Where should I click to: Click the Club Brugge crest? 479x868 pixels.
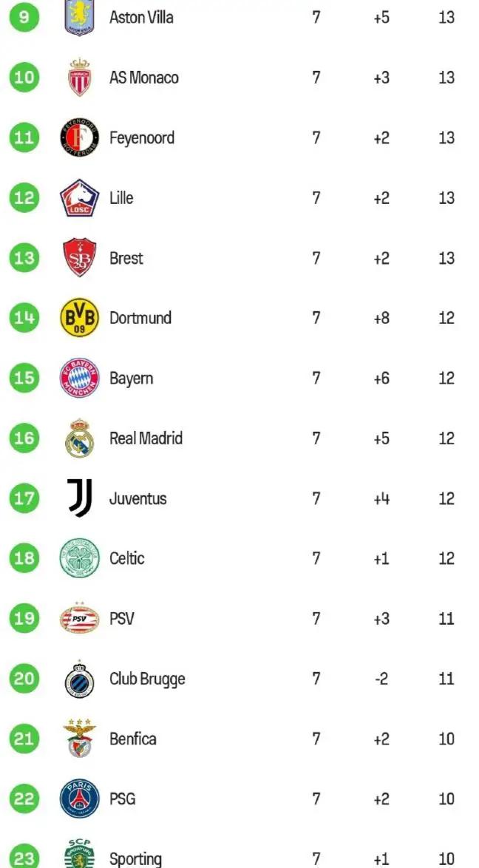pyautogui.click(x=79, y=679)
